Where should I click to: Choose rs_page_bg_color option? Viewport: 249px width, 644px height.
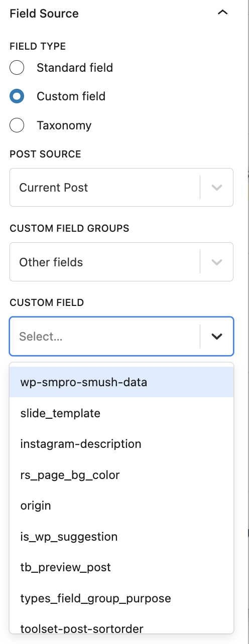click(x=121, y=475)
